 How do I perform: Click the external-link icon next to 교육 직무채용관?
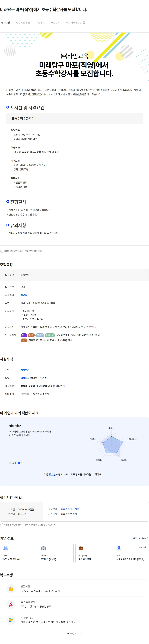(x=84, y=23)
